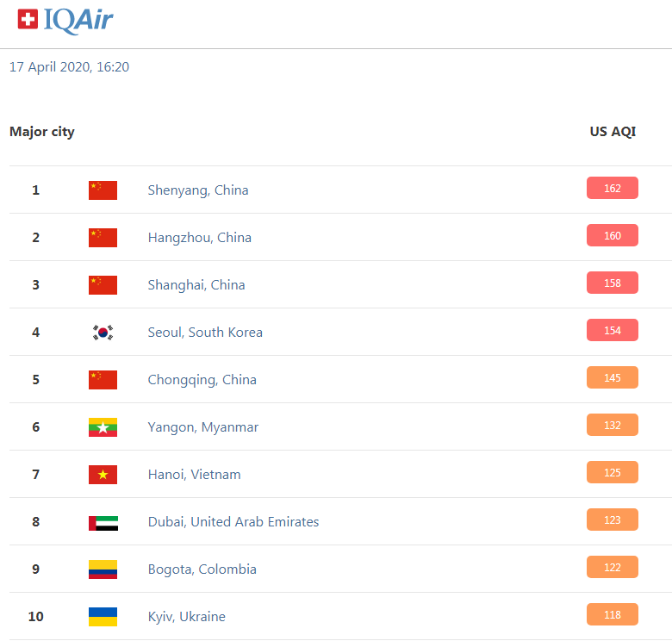This screenshot has width=672, height=641.
Task: Click the United Arab Emirates flag icon
Action: [103, 523]
